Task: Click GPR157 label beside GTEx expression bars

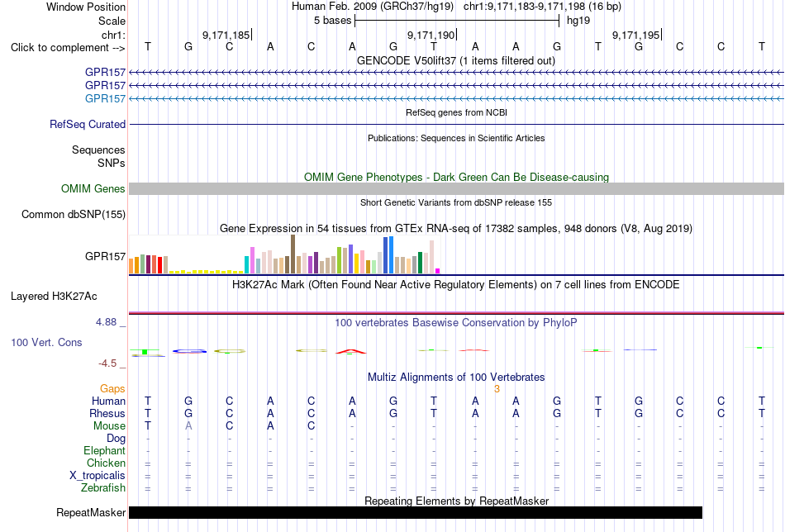Action: [105, 256]
